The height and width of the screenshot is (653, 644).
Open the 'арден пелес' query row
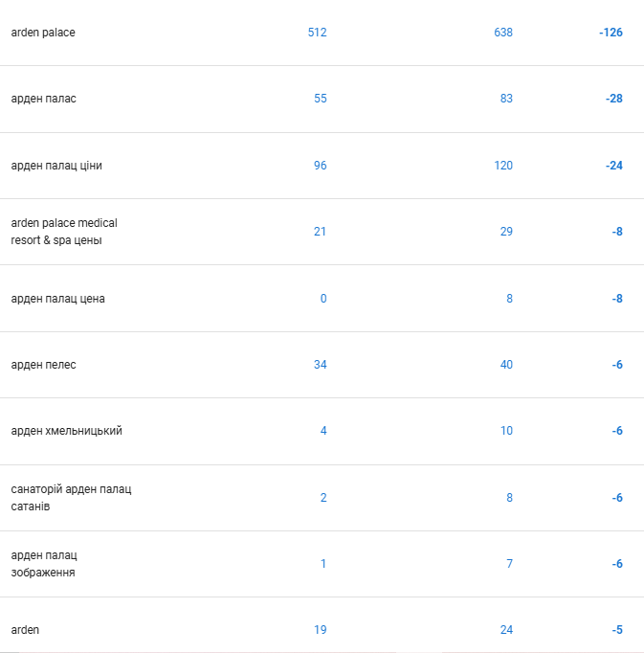(322, 365)
